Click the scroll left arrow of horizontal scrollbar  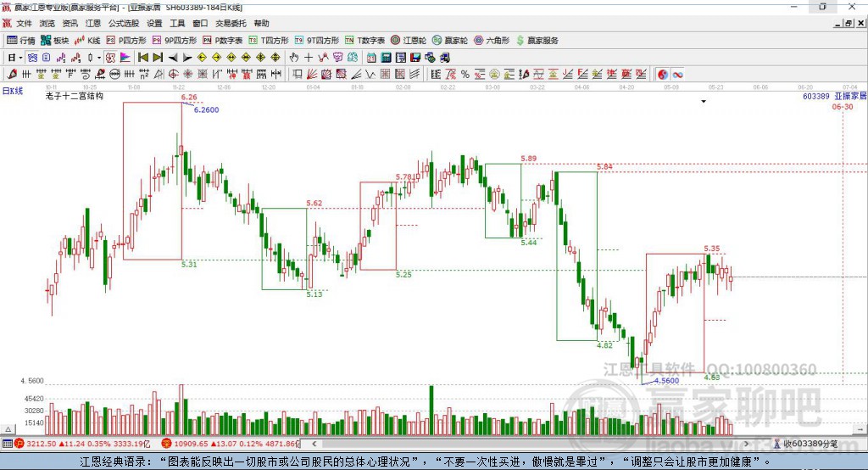pyautogui.click(x=314, y=444)
